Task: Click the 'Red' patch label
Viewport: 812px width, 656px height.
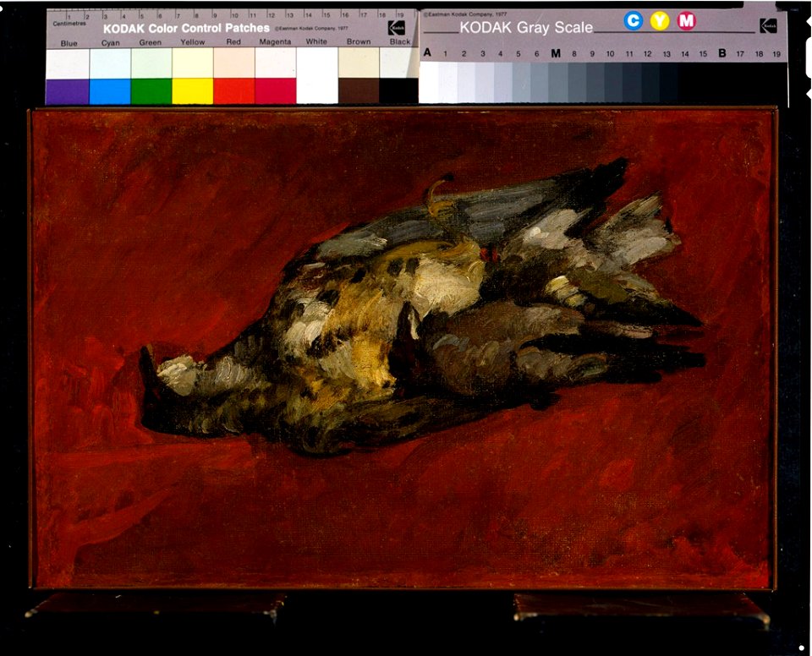Action: tap(233, 41)
